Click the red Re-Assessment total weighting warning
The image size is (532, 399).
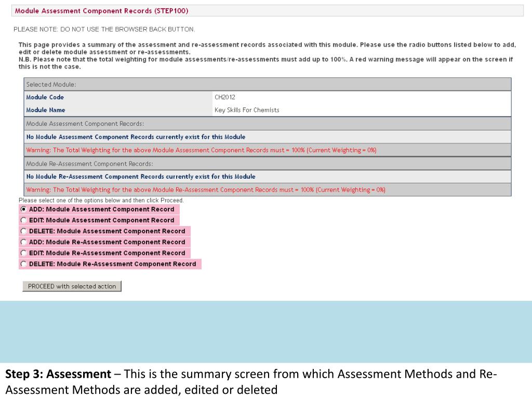tap(206, 190)
